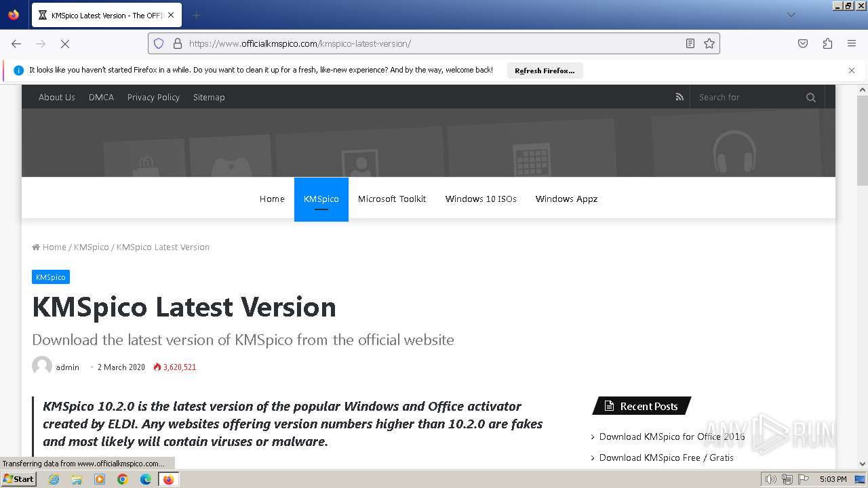Toggle reader view icon
This screenshot has width=868, height=488.
point(690,43)
